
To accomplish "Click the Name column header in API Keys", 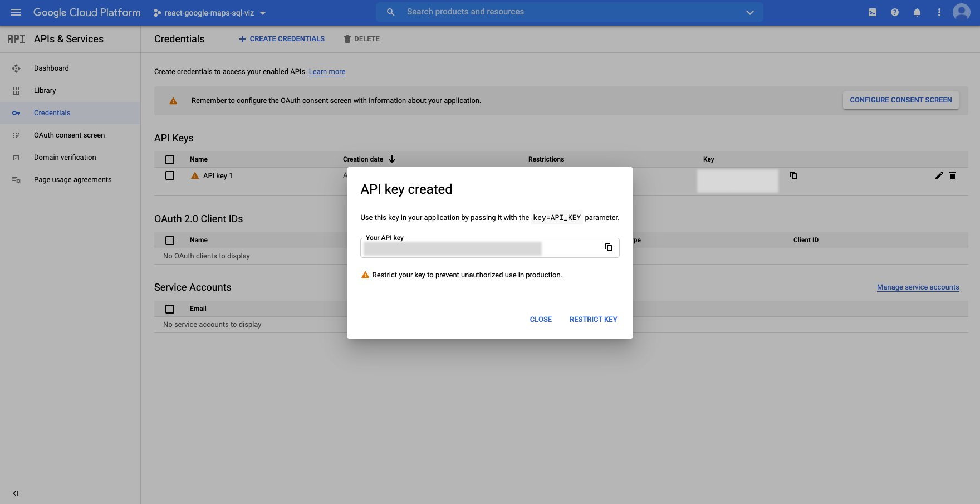I will point(199,159).
